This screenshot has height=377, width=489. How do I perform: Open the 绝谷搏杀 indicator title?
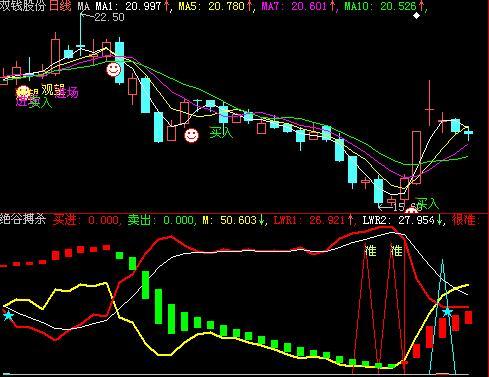pos(23,219)
